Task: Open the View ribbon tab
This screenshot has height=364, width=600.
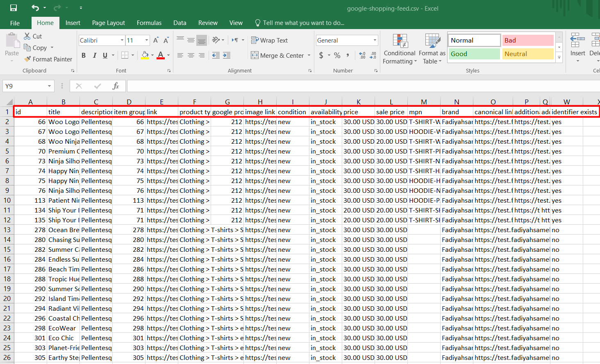Action: [236, 23]
